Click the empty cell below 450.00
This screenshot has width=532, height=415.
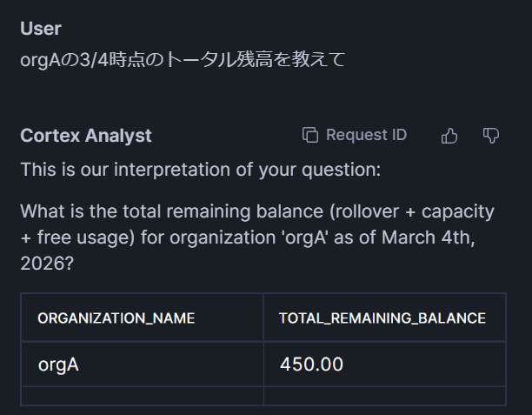(x=384, y=396)
